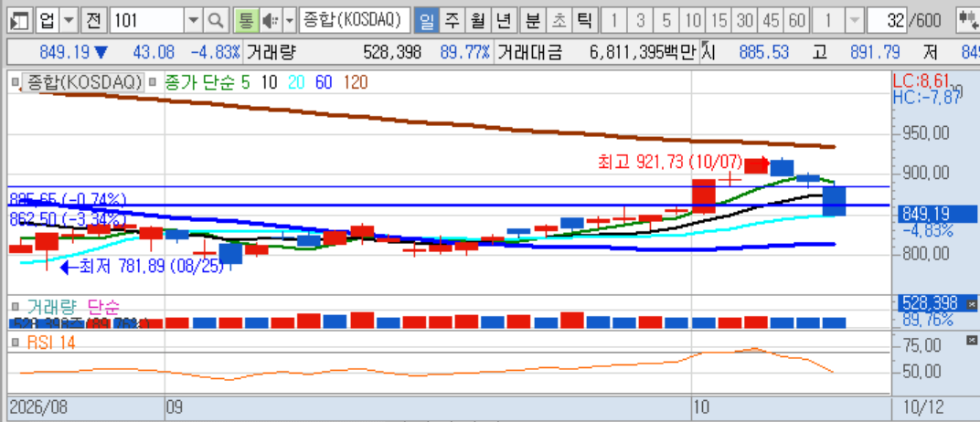Click the 891.79 high price value
The height and width of the screenshot is (422, 980).
coord(874,52)
